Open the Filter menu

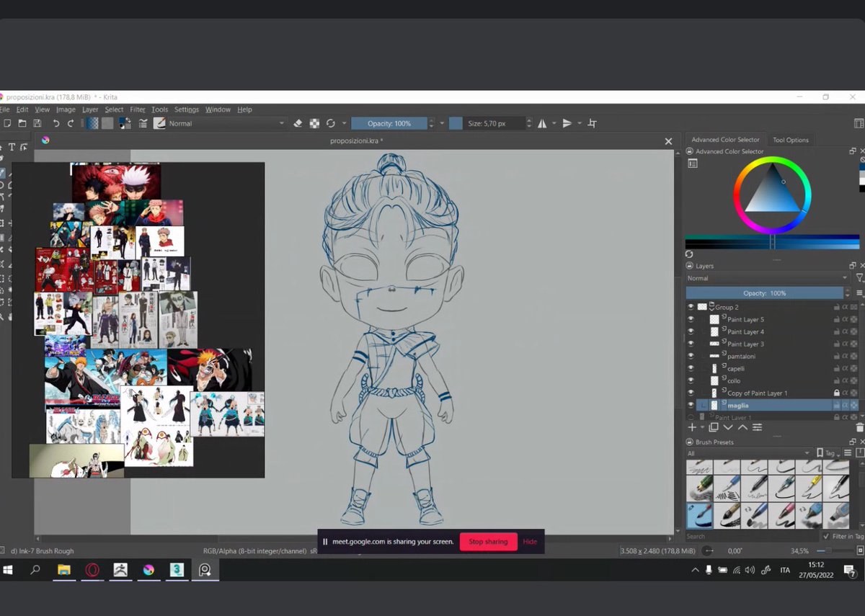click(x=138, y=110)
